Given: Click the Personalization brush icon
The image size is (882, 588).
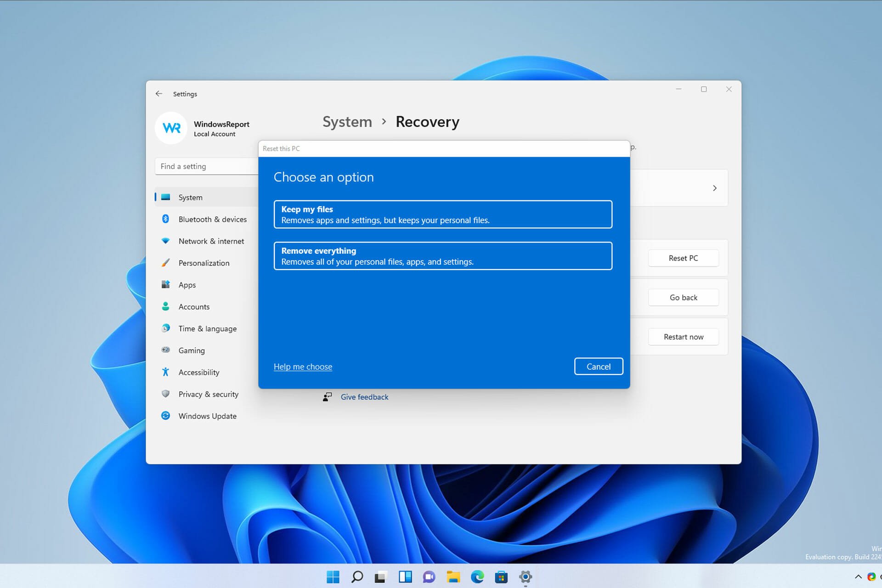Looking at the screenshot, I should click(x=166, y=263).
